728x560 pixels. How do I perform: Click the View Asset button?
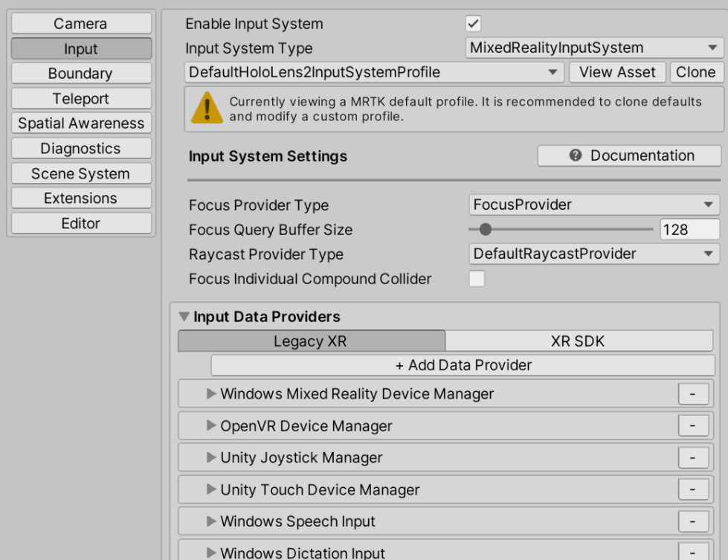[617, 72]
